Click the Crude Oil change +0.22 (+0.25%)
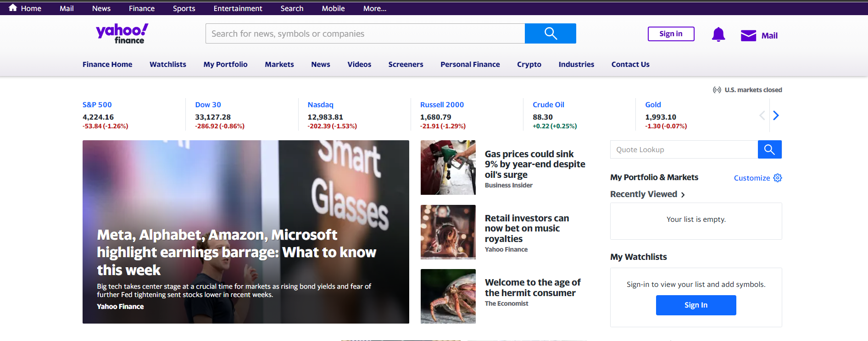Screen dimensions: 868x341 (x=555, y=126)
